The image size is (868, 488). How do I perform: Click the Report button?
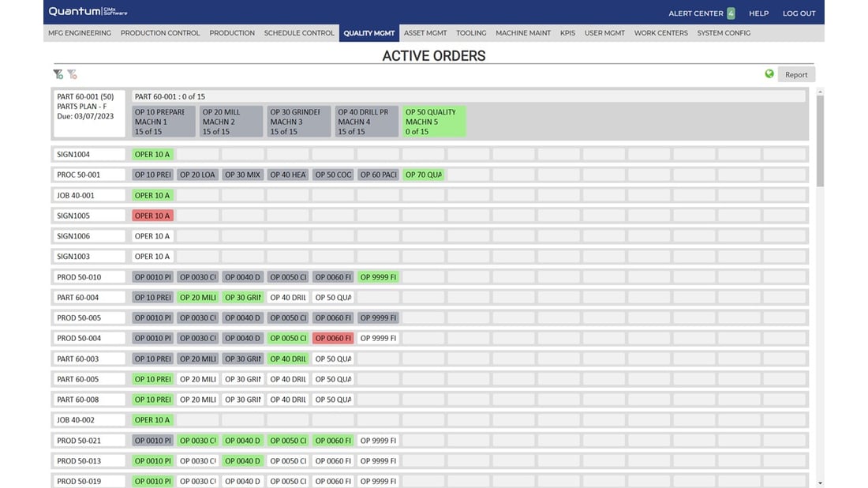point(796,73)
